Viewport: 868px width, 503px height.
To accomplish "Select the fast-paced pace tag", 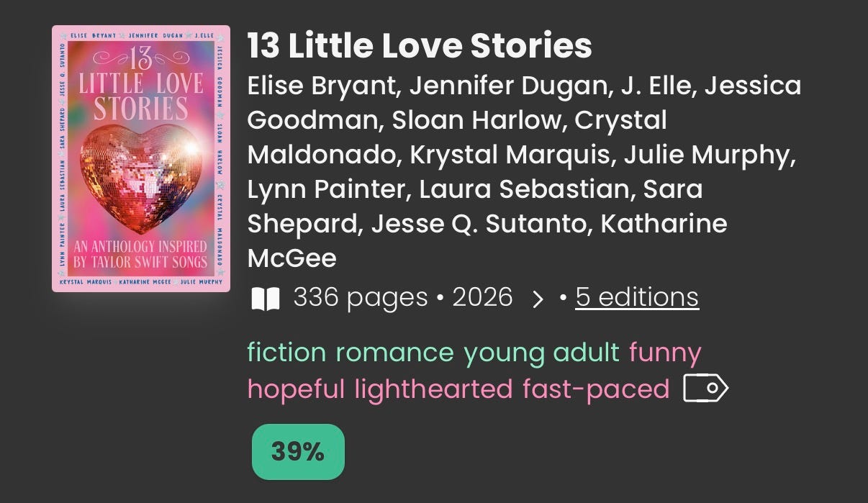I will (x=596, y=389).
